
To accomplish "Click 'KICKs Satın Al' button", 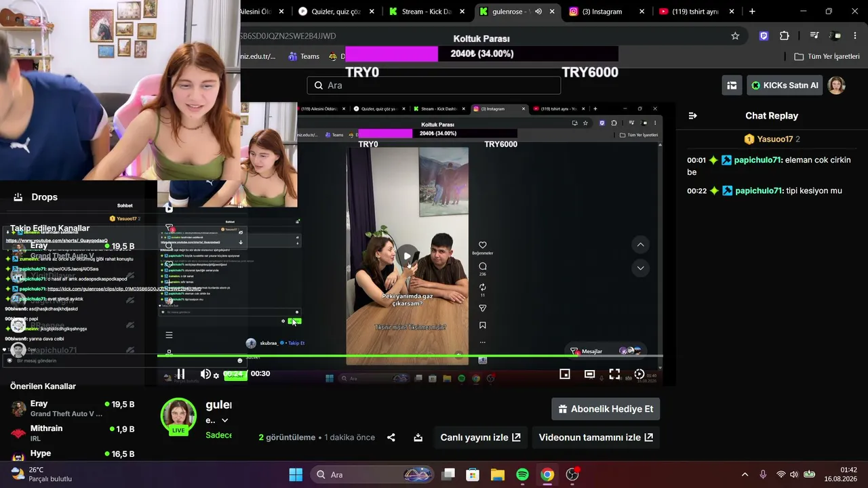I will tap(785, 85).
